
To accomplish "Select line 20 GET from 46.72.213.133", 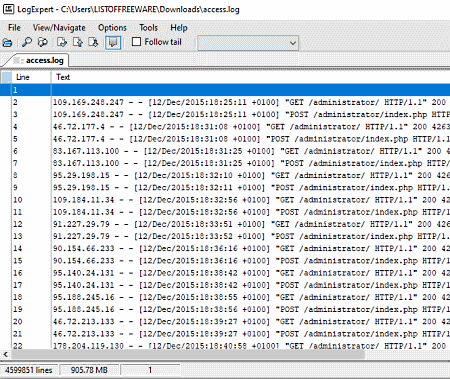I will point(225,322).
